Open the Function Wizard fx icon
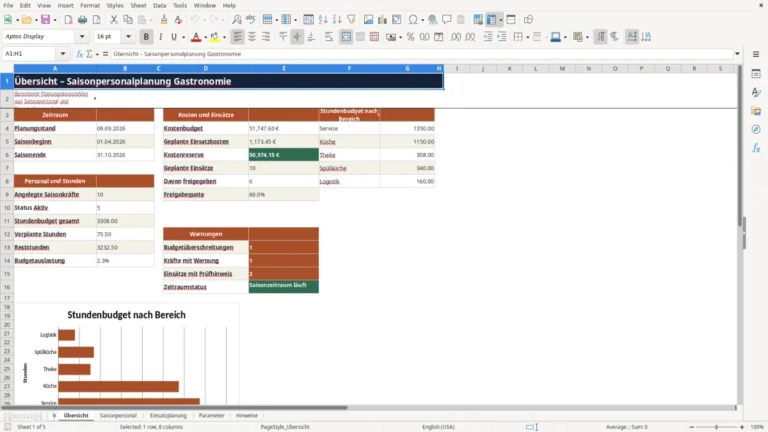 click(x=79, y=54)
